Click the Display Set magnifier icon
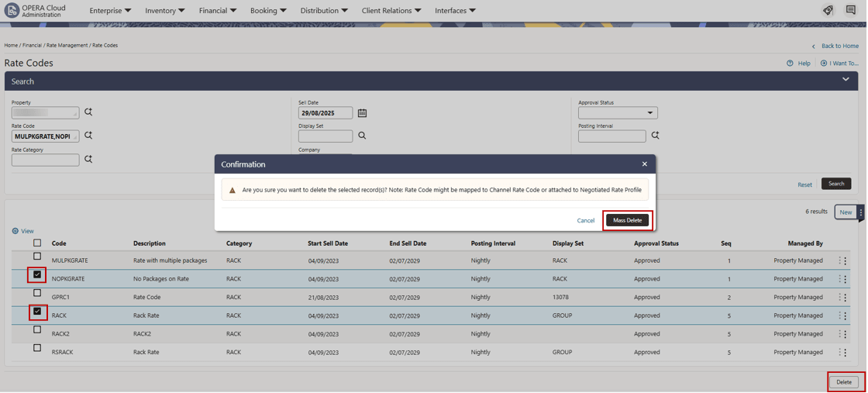 [x=362, y=136]
